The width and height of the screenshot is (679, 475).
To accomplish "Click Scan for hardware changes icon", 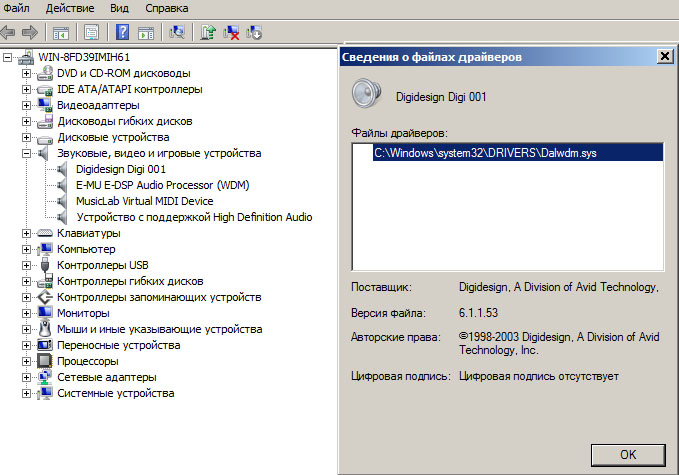I will pyautogui.click(x=177, y=32).
